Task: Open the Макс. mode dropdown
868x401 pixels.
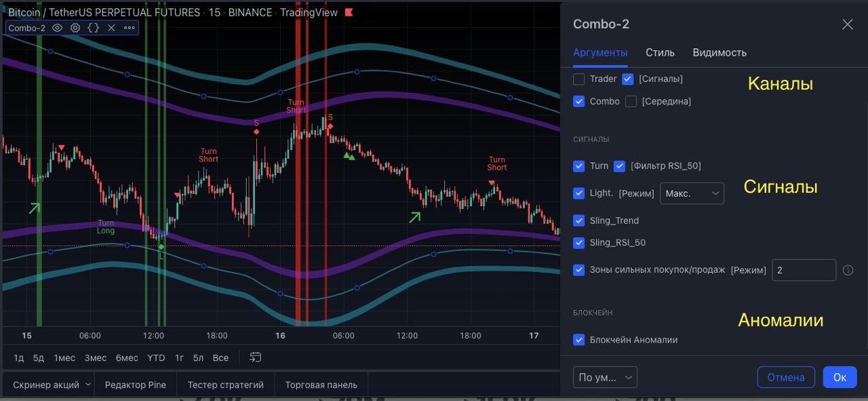Action: (692, 193)
